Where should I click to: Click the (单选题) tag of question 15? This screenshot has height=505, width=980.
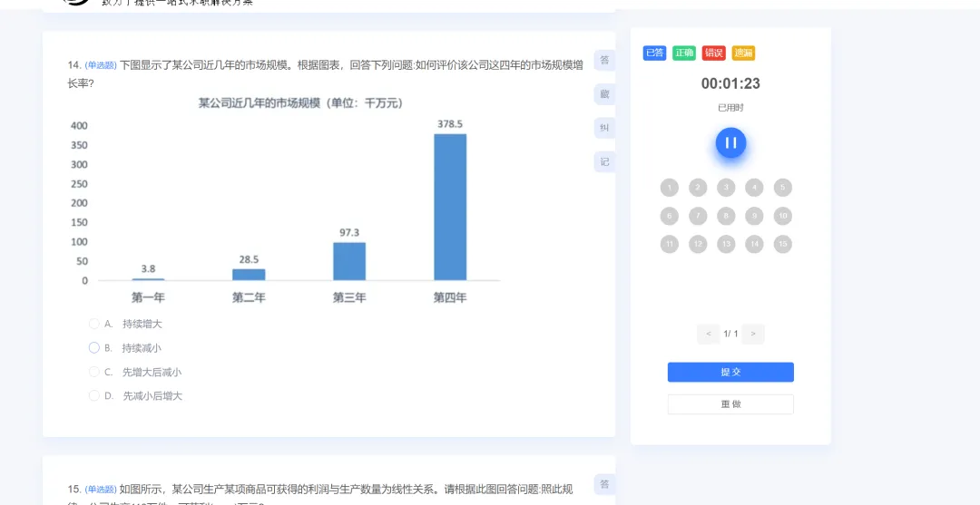click(101, 489)
